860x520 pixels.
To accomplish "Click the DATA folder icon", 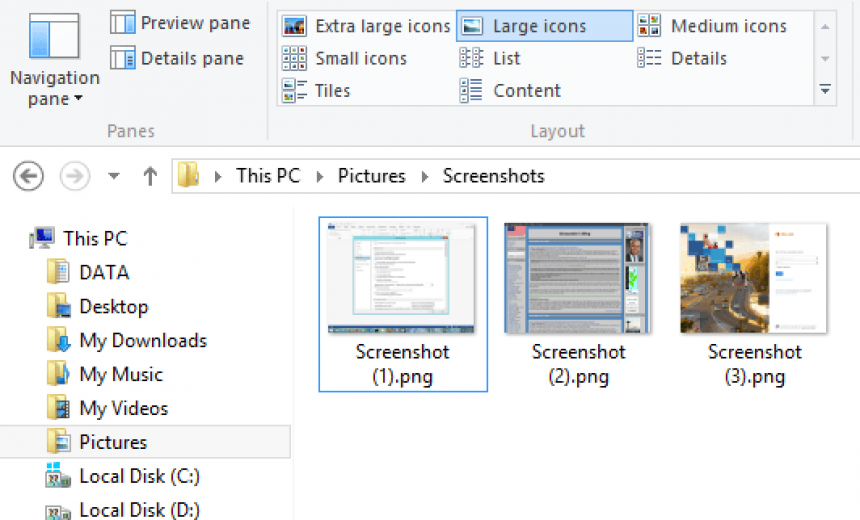I will (58, 272).
